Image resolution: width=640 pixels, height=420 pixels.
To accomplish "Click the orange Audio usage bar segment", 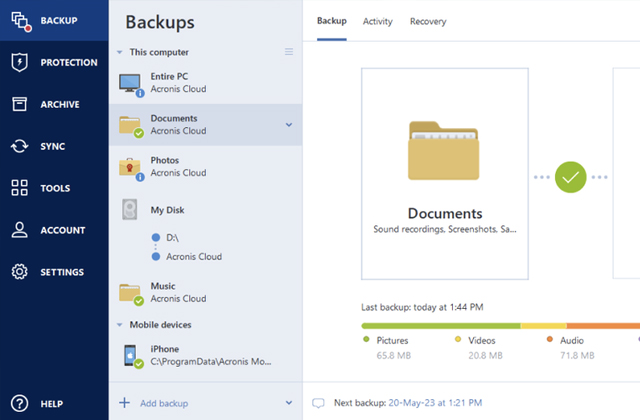I will pyautogui.click(x=603, y=326).
